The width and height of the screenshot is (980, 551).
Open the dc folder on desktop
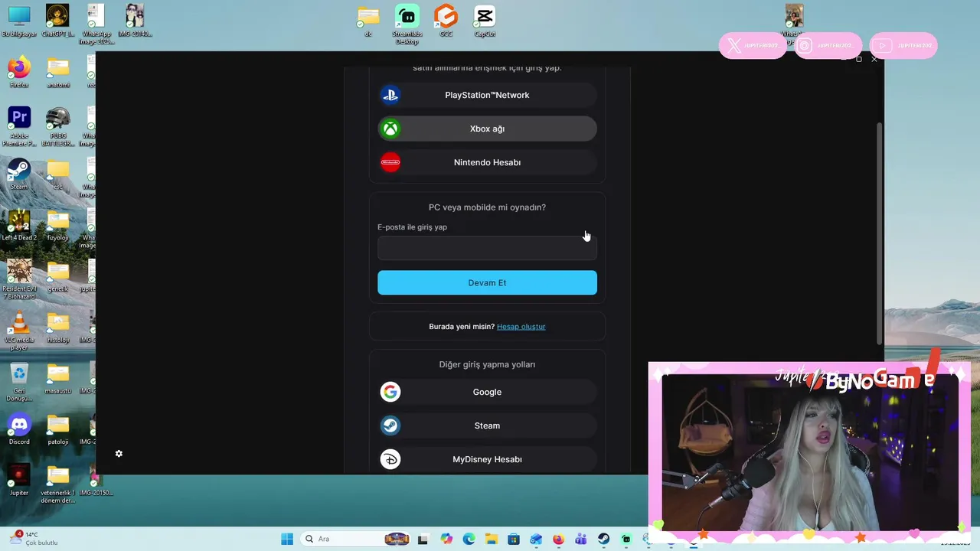(368, 21)
